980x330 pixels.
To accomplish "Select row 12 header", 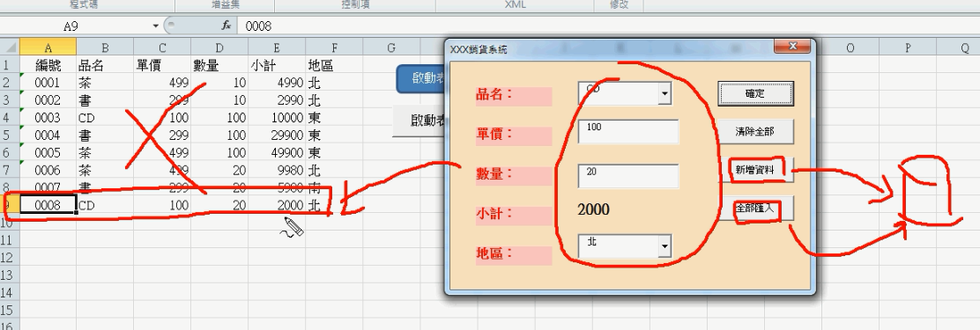I will point(10,258).
